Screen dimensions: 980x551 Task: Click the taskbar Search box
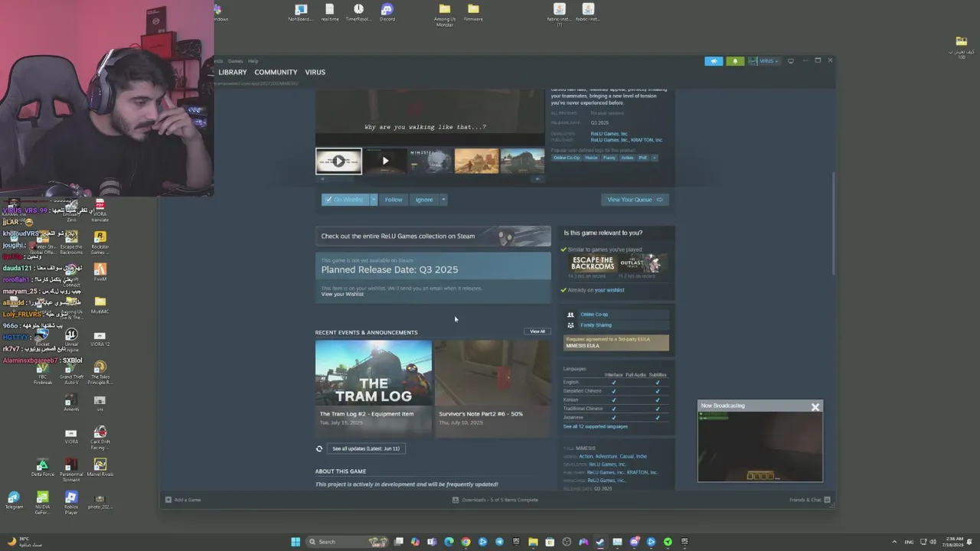(348, 542)
